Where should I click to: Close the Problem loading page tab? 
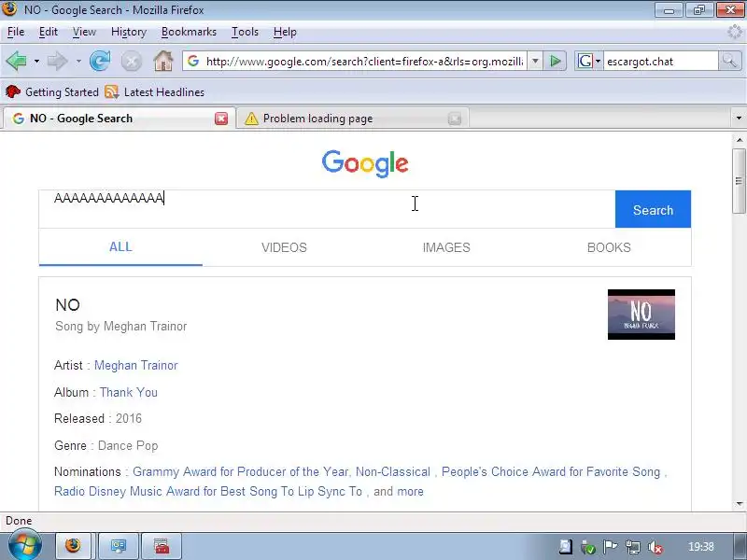pyautogui.click(x=455, y=119)
